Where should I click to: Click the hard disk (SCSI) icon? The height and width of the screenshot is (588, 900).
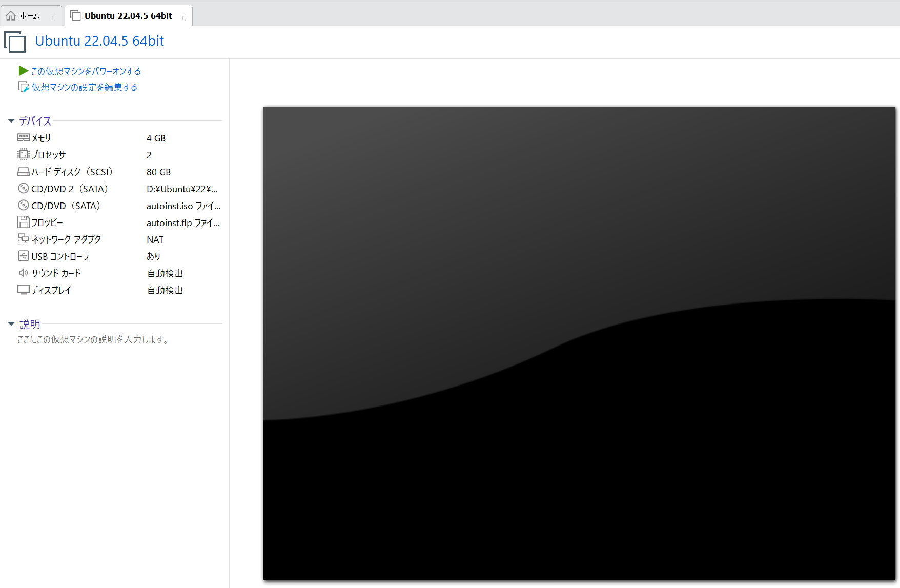tap(23, 172)
